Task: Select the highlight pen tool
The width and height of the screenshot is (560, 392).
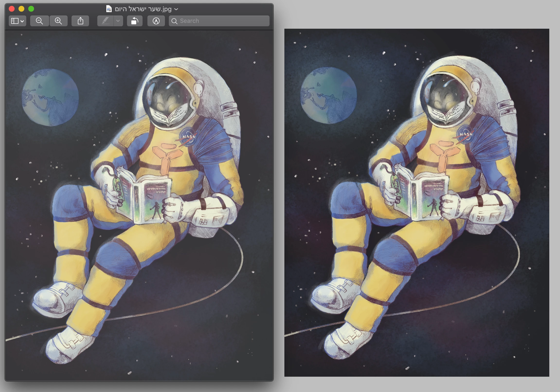Action: [105, 21]
